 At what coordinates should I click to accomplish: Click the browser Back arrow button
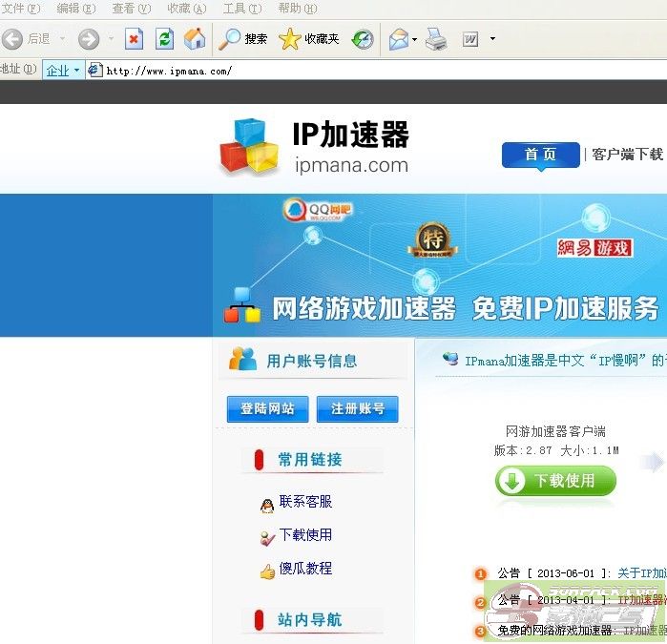tap(12, 39)
